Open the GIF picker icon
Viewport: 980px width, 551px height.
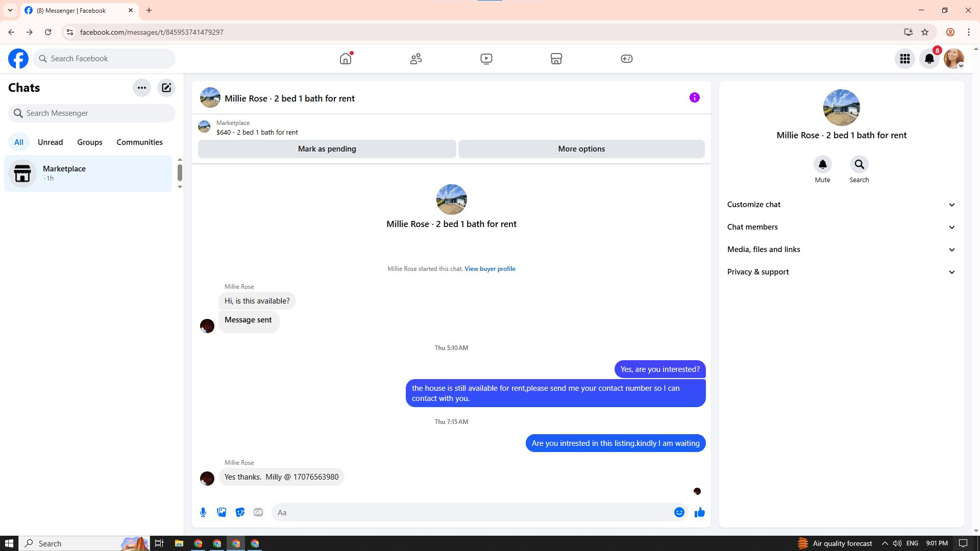coord(258,512)
